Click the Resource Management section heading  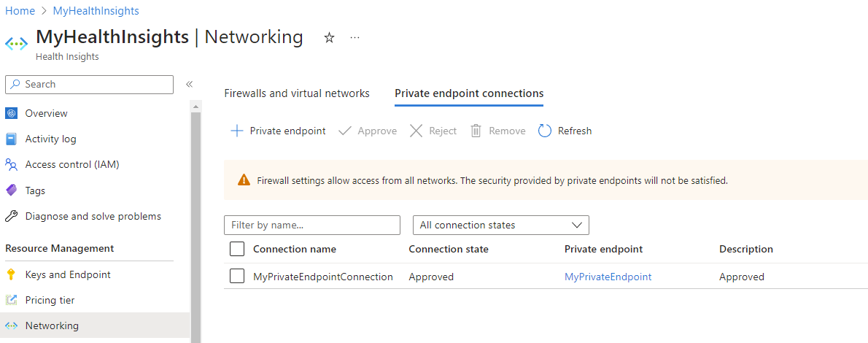60,248
